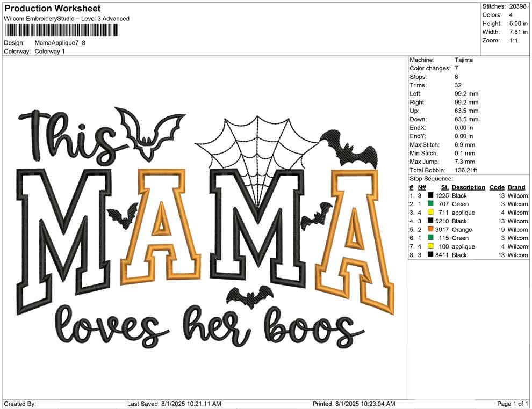Click the orange swatch in stop 5
This screenshot has height=409, width=532.
coord(430,229)
